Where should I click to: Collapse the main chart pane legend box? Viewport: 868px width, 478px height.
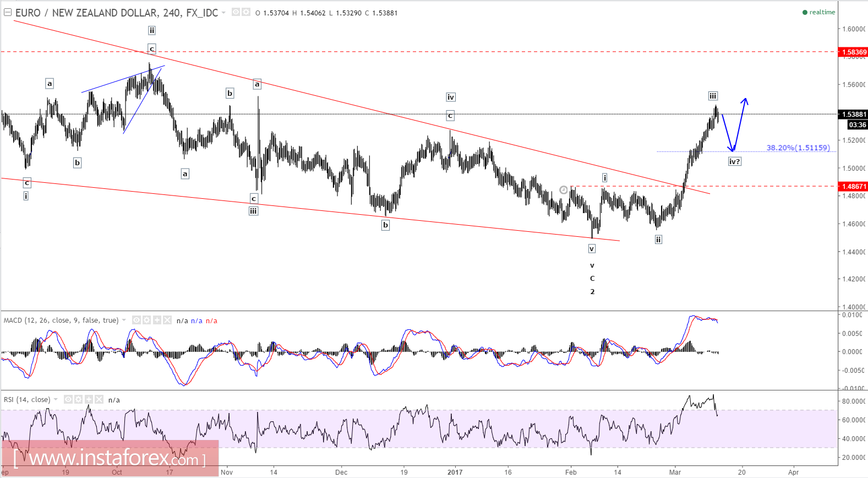pos(8,12)
